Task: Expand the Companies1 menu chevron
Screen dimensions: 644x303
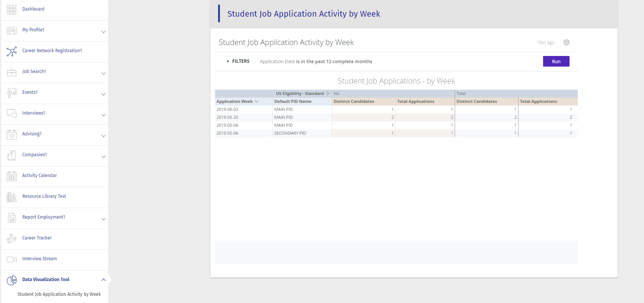Action: (x=103, y=157)
